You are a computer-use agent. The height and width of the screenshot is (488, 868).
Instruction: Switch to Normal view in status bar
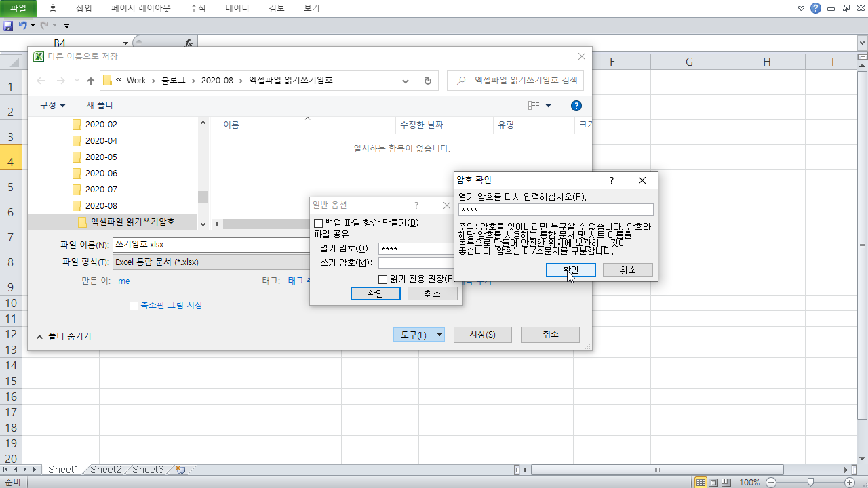pos(701,483)
